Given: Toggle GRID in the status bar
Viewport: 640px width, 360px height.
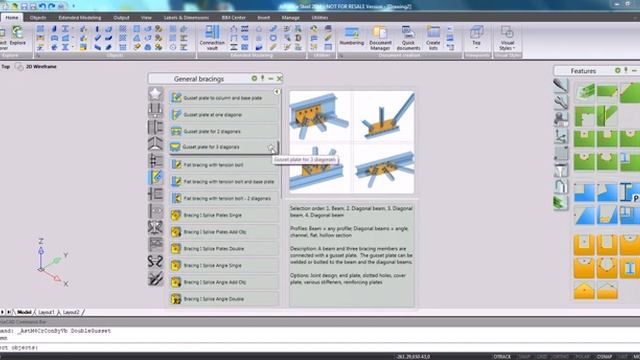Looking at the screenshot, I should [542, 357].
